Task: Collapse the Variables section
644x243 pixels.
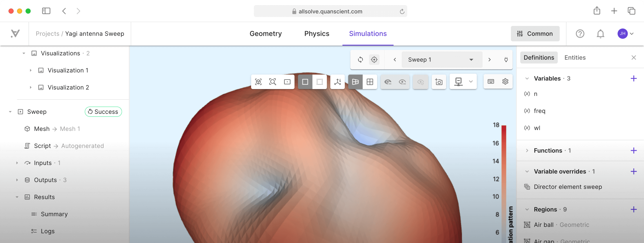Action: tap(527, 78)
